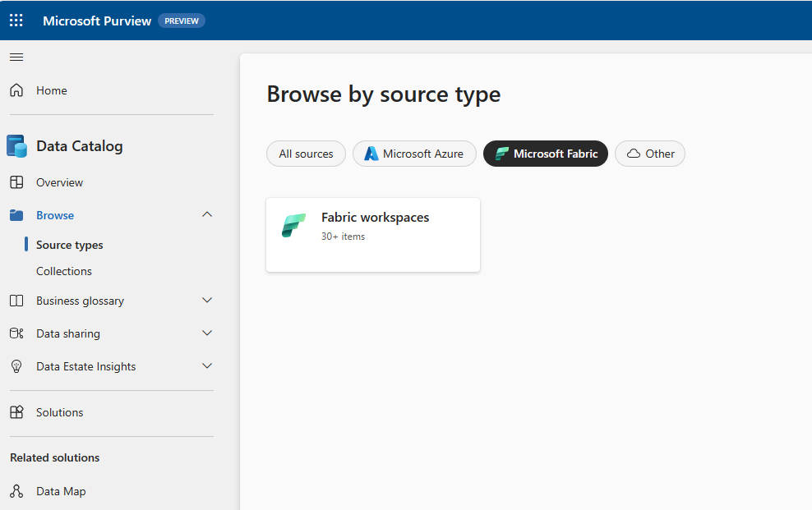Open the Collections navigation item

pyautogui.click(x=64, y=271)
